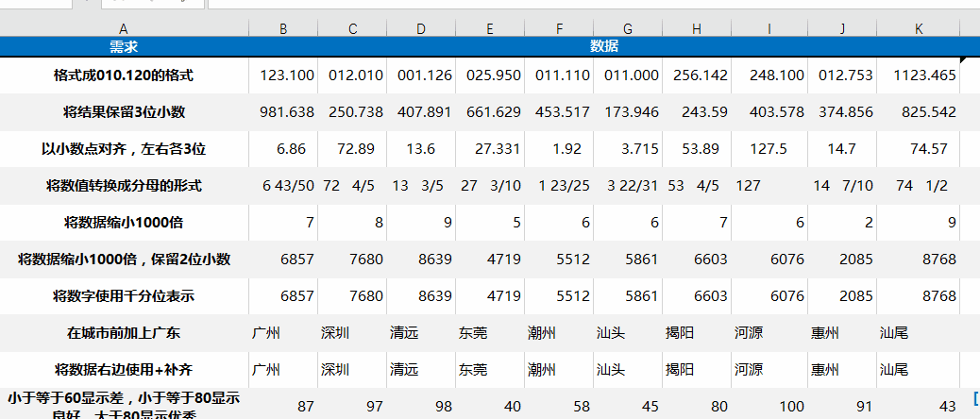The width and height of the screenshot is (980, 419).
Task: Select the 将数据缩小1000倍 label cell
Action: click(x=124, y=223)
